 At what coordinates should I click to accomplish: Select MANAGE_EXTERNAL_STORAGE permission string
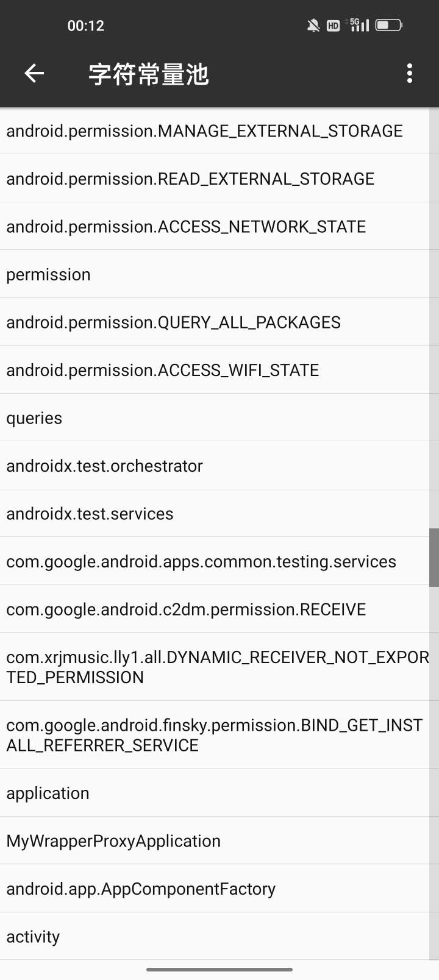[215, 131]
